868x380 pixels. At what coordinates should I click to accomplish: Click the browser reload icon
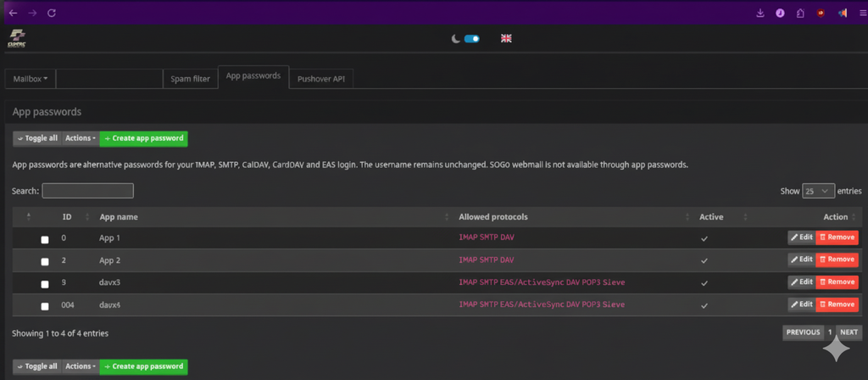click(x=52, y=13)
